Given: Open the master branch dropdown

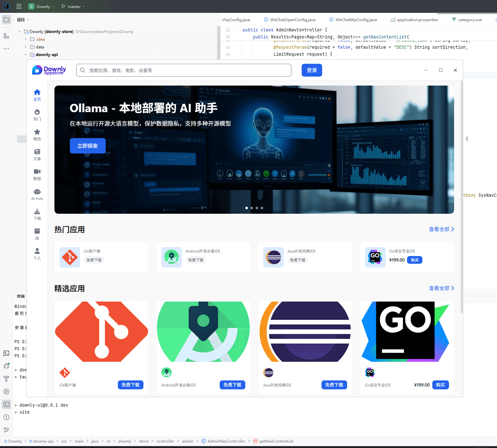Looking at the screenshot, I should (x=73, y=6).
